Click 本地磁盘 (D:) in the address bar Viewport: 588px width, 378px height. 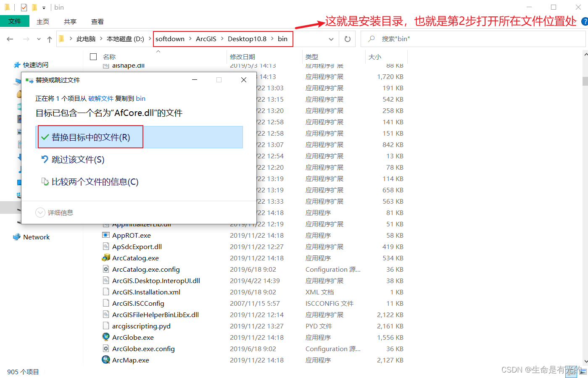(125, 39)
